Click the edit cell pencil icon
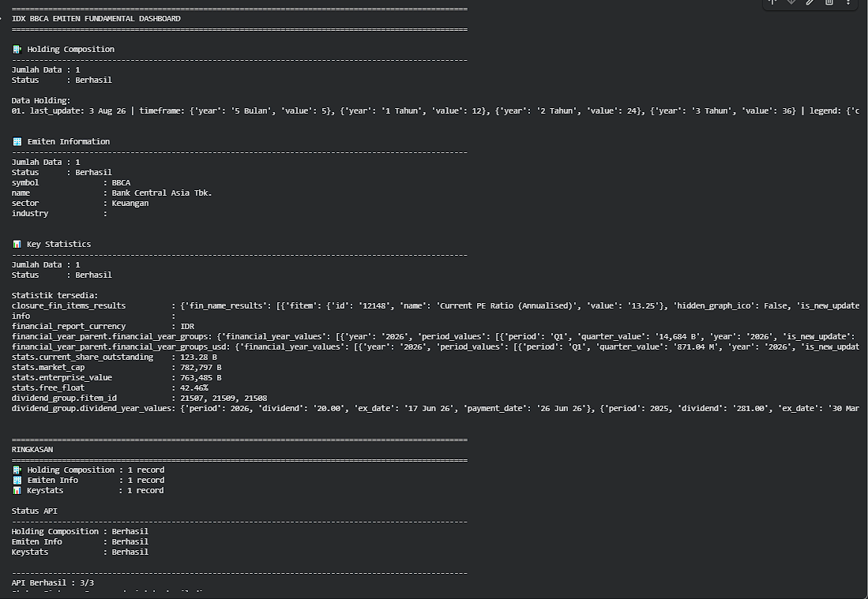 click(x=810, y=2)
